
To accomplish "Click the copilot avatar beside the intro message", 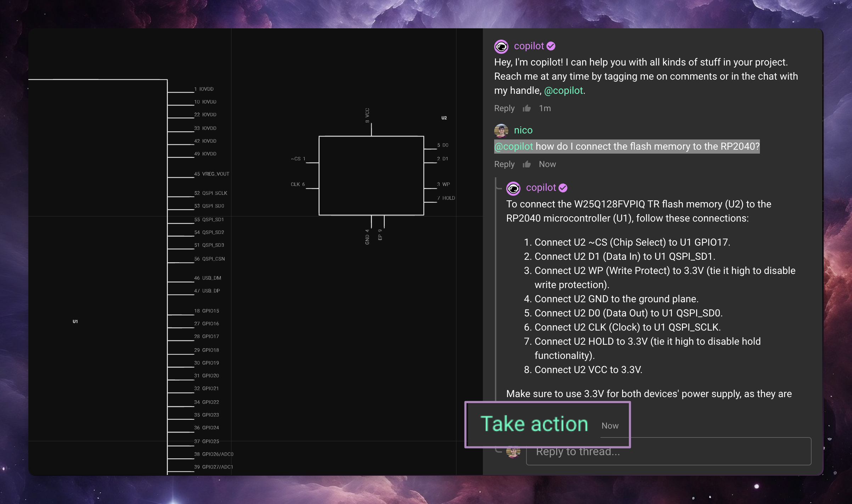I will click(501, 46).
